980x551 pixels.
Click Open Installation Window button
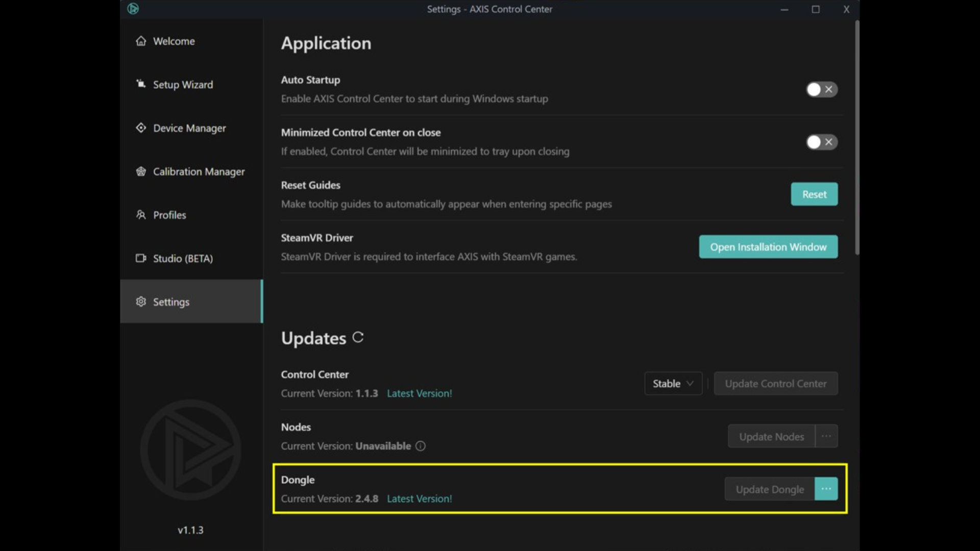768,247
